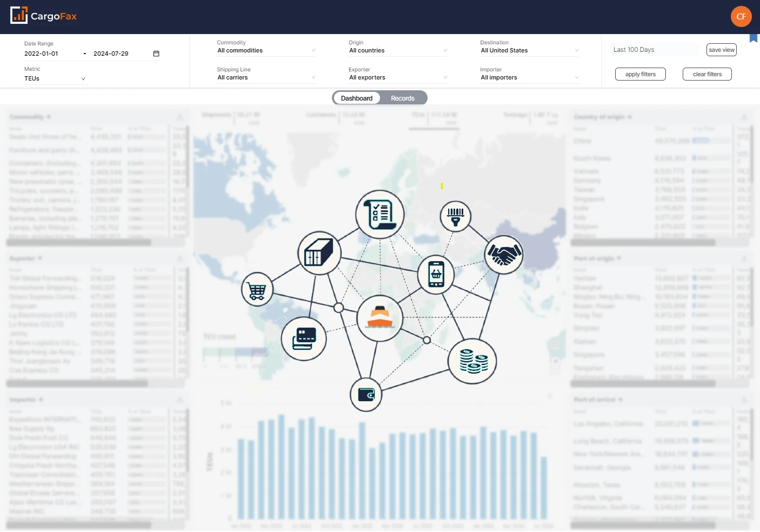Click the save view button
This screenshot has height=532, width=760.
point(721,49)
